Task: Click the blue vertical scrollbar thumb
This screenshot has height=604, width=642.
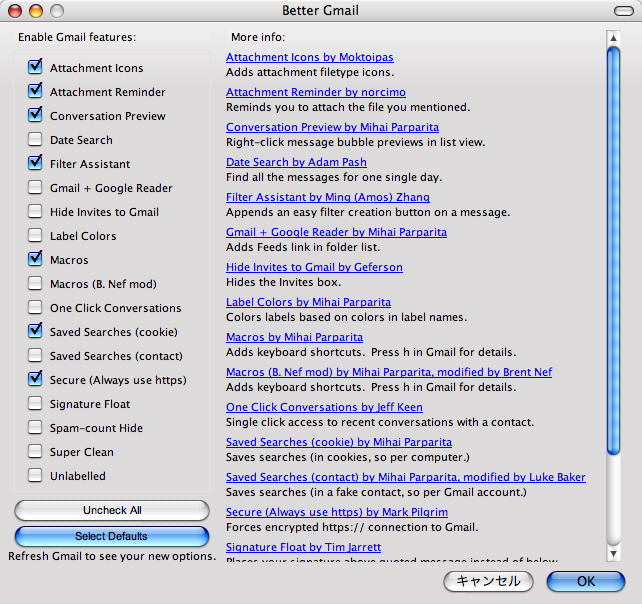Action: (613, 251)
